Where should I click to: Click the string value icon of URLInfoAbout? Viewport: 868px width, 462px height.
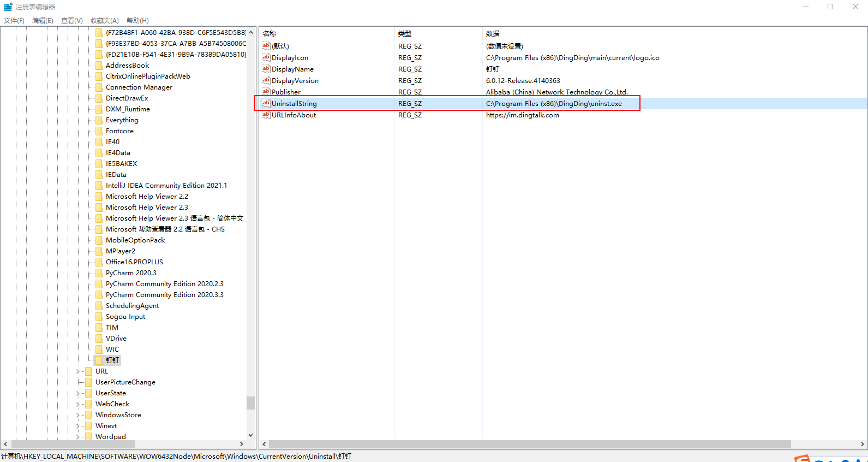click(x=266, y=115)
